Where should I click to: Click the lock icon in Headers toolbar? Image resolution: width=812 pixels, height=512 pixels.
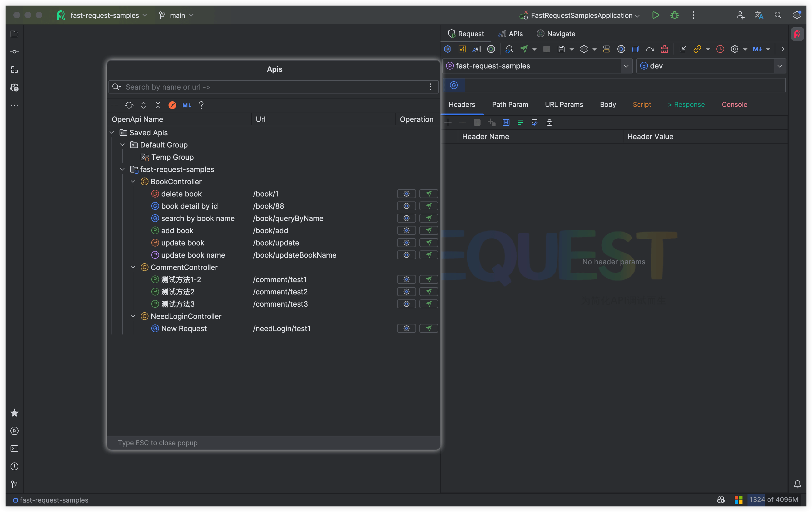click(x=549, y=122)
